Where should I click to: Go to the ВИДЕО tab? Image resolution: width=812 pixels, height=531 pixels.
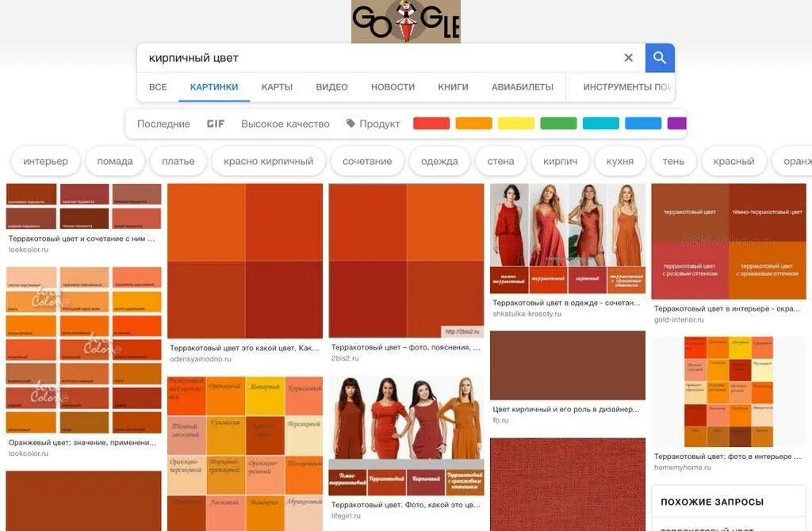(x=332, y=87)
